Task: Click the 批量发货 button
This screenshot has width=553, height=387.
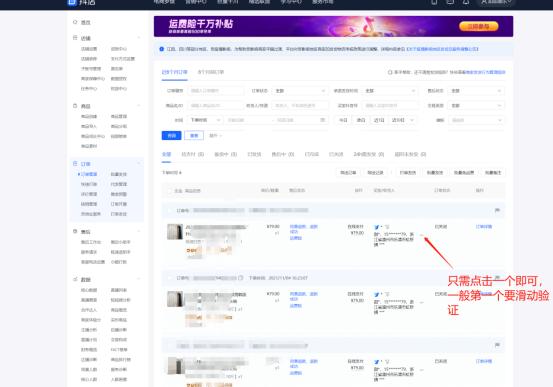Action: (434, 173)
